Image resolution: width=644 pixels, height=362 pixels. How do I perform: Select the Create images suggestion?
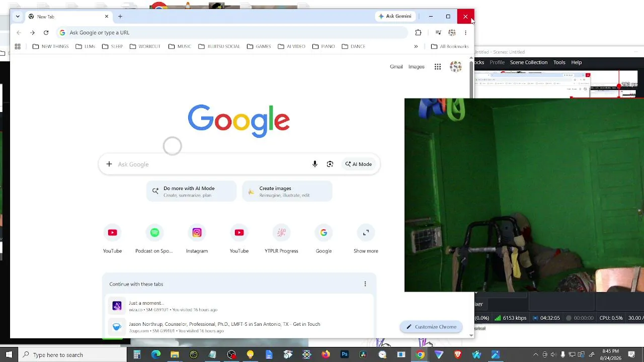click(x=287, y=192)
